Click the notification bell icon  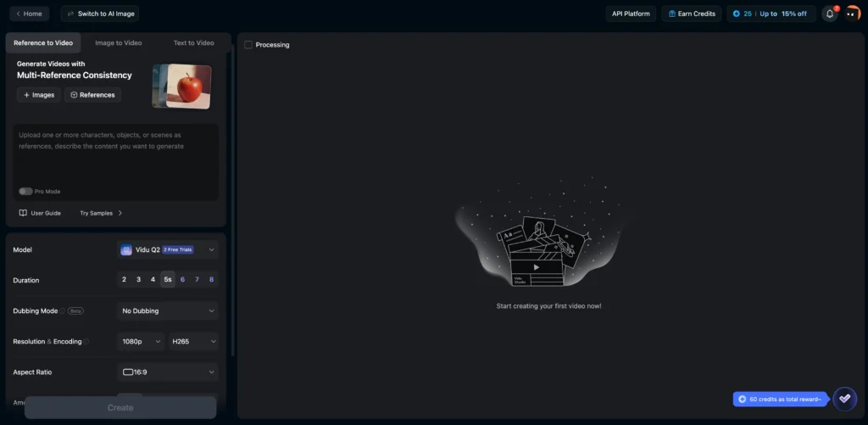tap(829, 14)
